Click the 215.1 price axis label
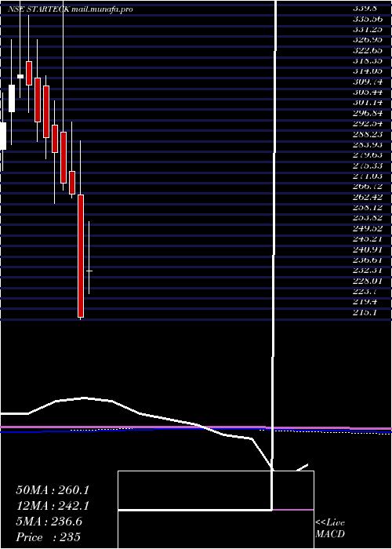The width and height of the screenshot is (392, 549). tap(366, 312)
